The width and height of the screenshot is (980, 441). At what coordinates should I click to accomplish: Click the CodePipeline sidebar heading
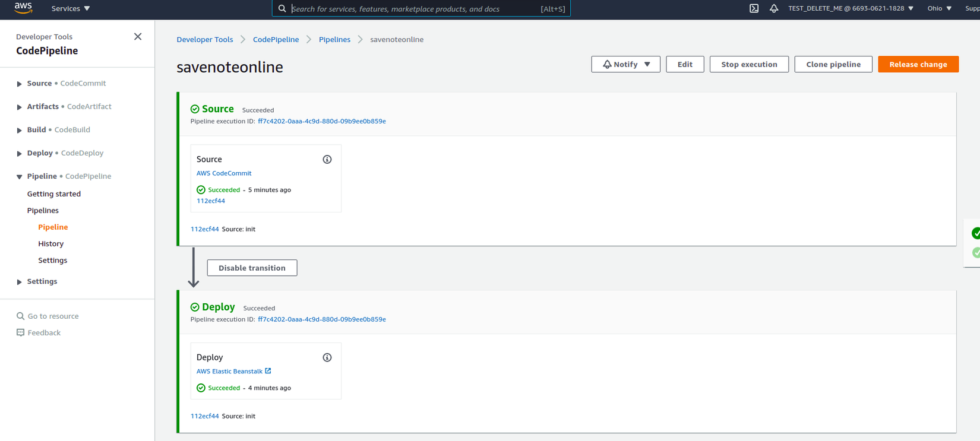click(x=47, y=51)
